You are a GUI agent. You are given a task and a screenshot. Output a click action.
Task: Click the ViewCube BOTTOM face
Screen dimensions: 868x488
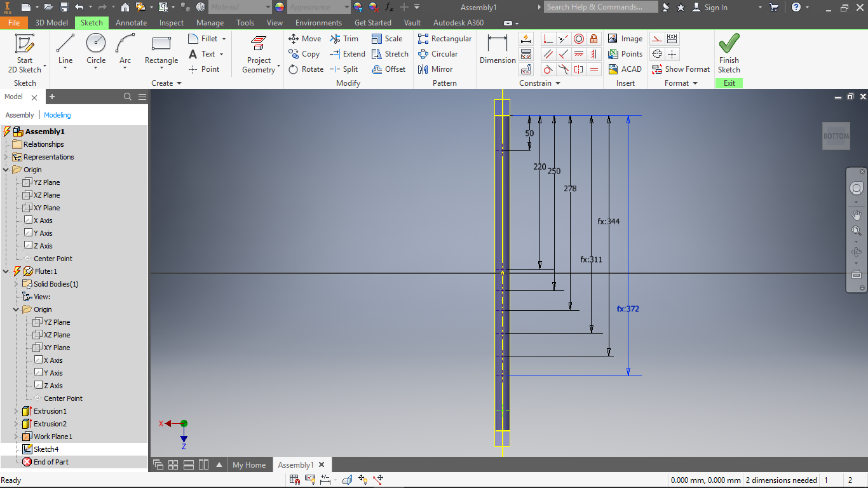836,136
